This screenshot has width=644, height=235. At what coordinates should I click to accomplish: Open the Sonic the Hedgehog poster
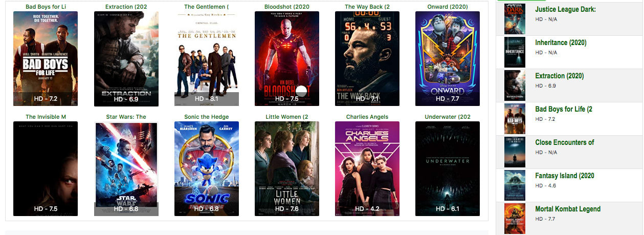tap(207, 168)
